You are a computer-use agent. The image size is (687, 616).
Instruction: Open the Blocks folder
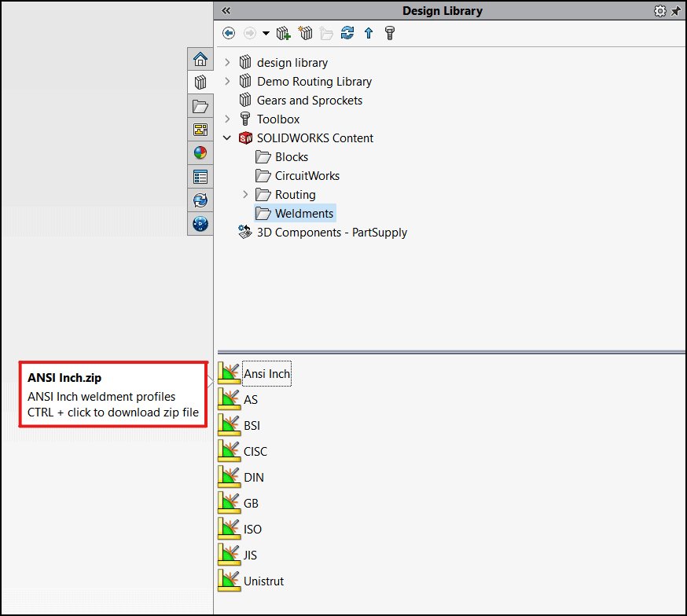[x=292, y=156]
